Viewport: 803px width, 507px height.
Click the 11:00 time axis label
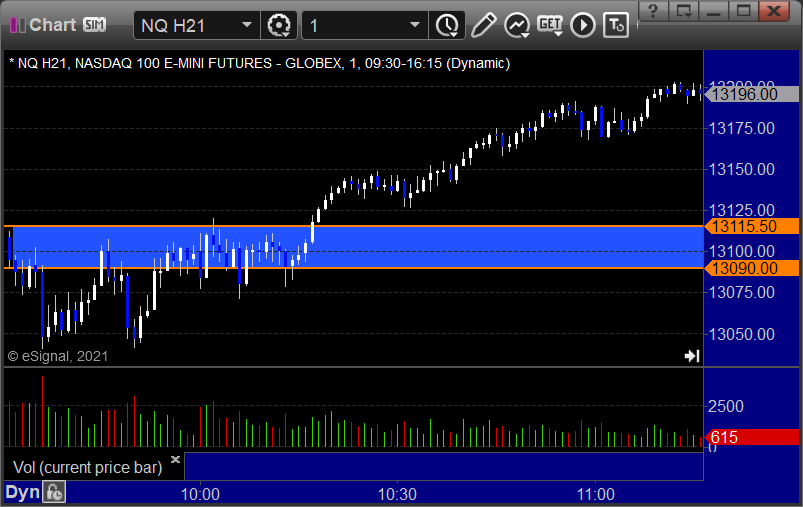[596, 494]
